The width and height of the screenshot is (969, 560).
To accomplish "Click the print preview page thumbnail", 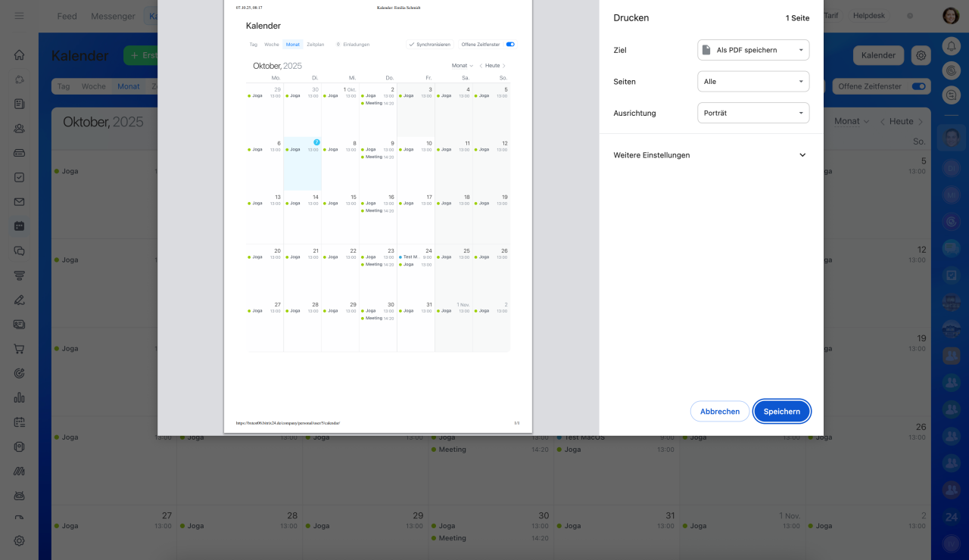I will click(378, 216).
